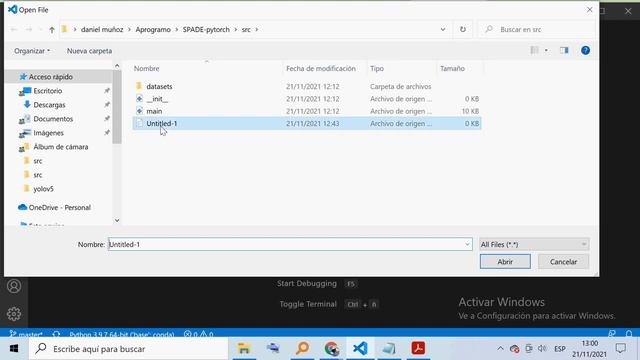
Task: Change view layout icon
Action: click(534, 50)
